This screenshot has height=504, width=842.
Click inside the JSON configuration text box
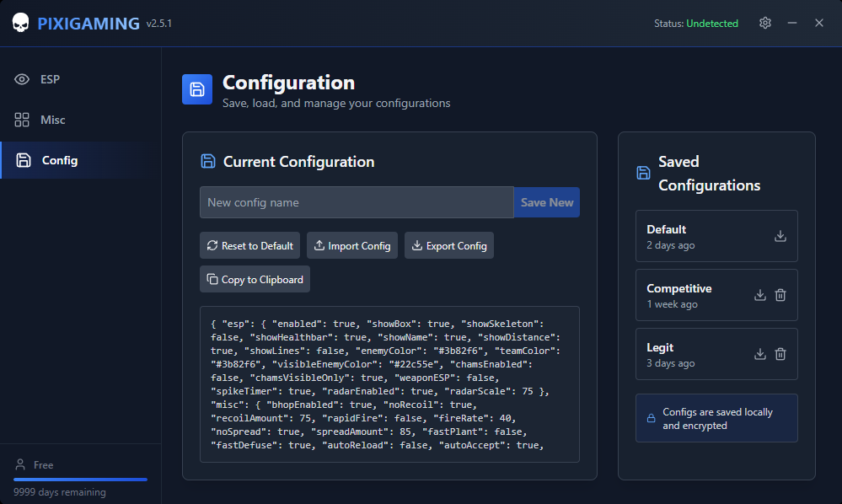(x=389, y=384)
